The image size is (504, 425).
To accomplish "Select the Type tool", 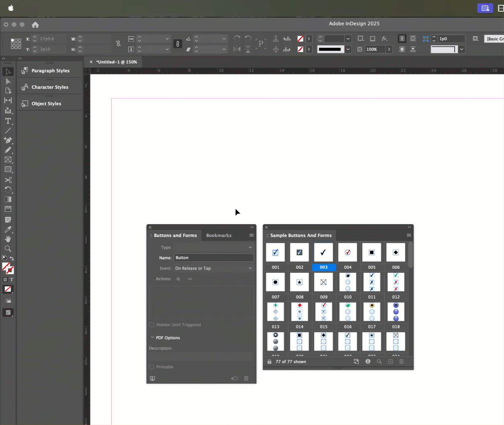I will pos(8,121).
